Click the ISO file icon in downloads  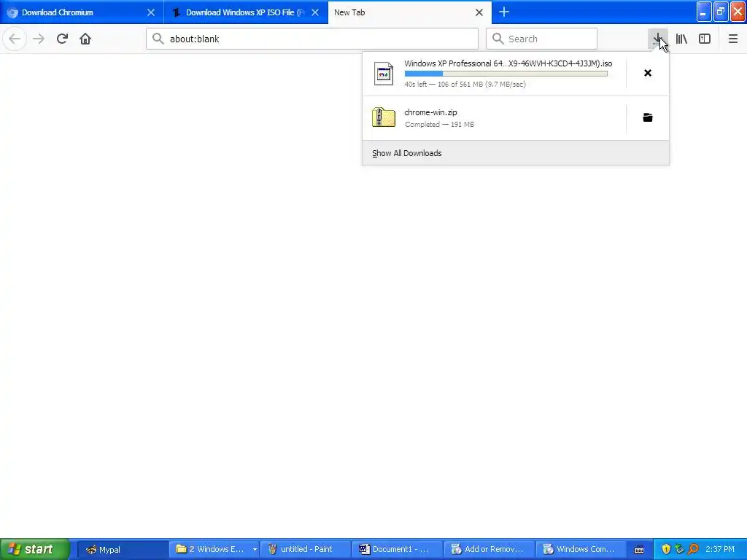point(384,74)
